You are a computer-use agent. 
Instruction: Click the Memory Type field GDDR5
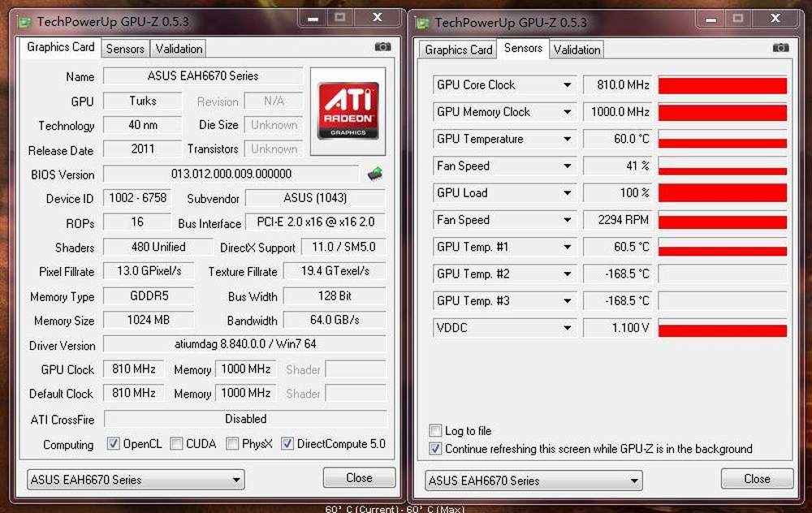coord(149,296)
